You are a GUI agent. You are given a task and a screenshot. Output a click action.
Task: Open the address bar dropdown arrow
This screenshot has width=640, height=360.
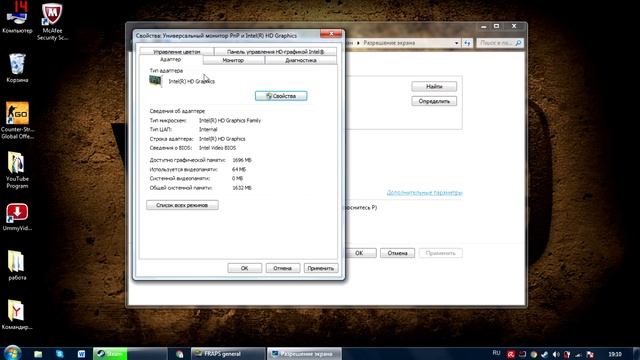tap(456, 43)
